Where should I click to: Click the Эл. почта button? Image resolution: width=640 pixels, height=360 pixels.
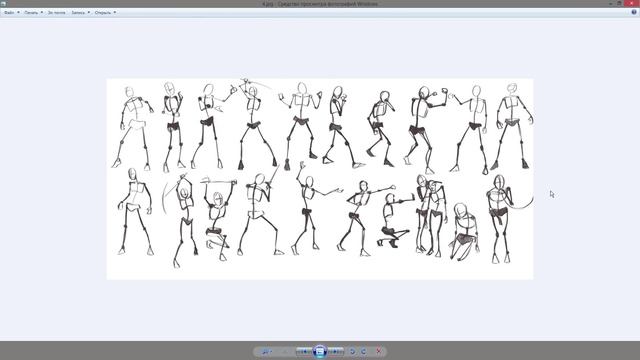pos(56,13)
